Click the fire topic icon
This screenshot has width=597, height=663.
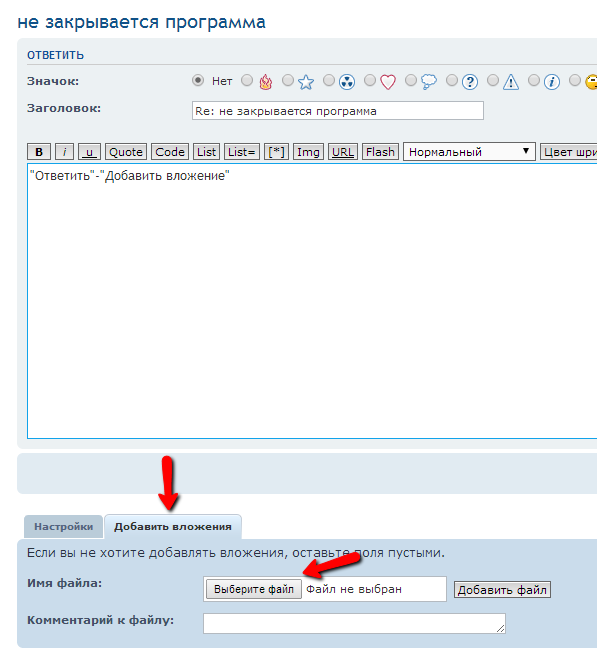(x=266, y=82)
